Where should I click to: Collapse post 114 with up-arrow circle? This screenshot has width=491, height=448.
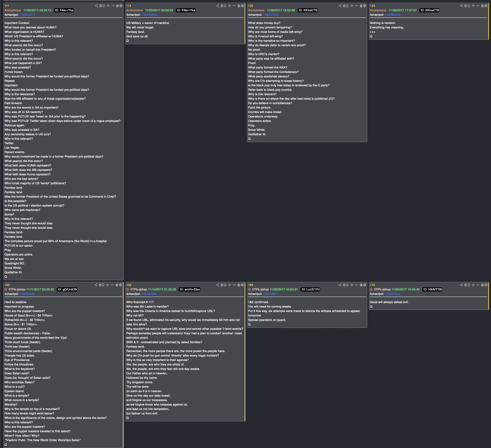coord(242,6)
